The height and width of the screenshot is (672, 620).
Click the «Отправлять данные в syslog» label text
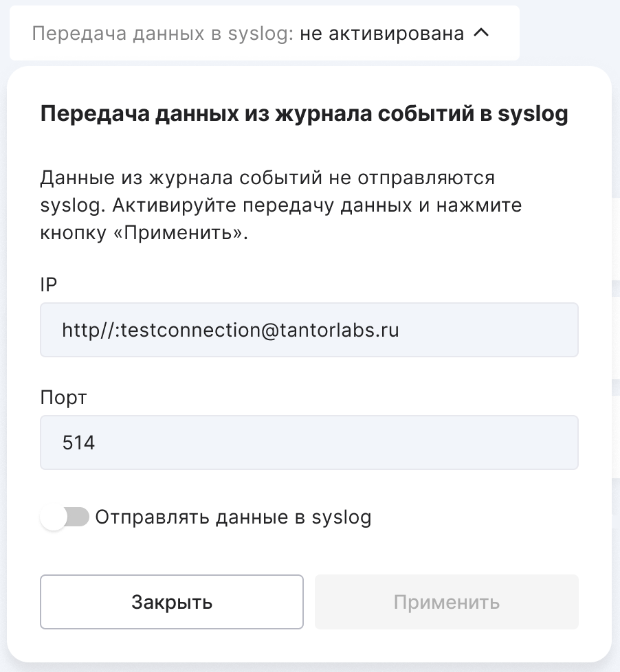coord(233,517)
